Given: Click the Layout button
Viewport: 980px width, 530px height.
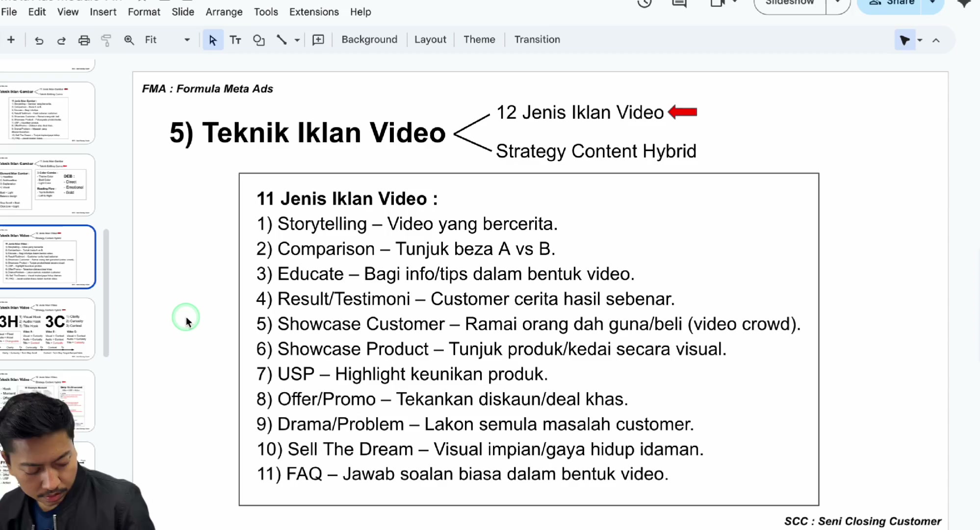Looking at the screenshot, I should (x=430, y=40).
